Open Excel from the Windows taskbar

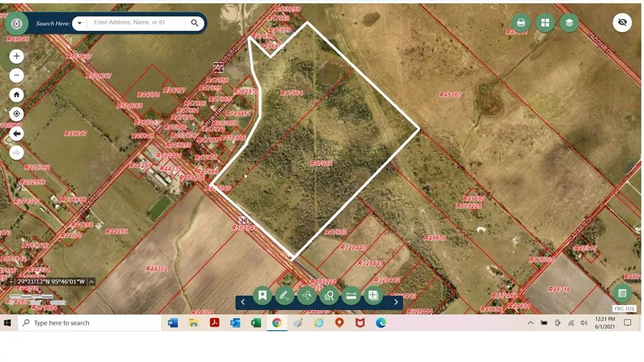coord(256,323)
